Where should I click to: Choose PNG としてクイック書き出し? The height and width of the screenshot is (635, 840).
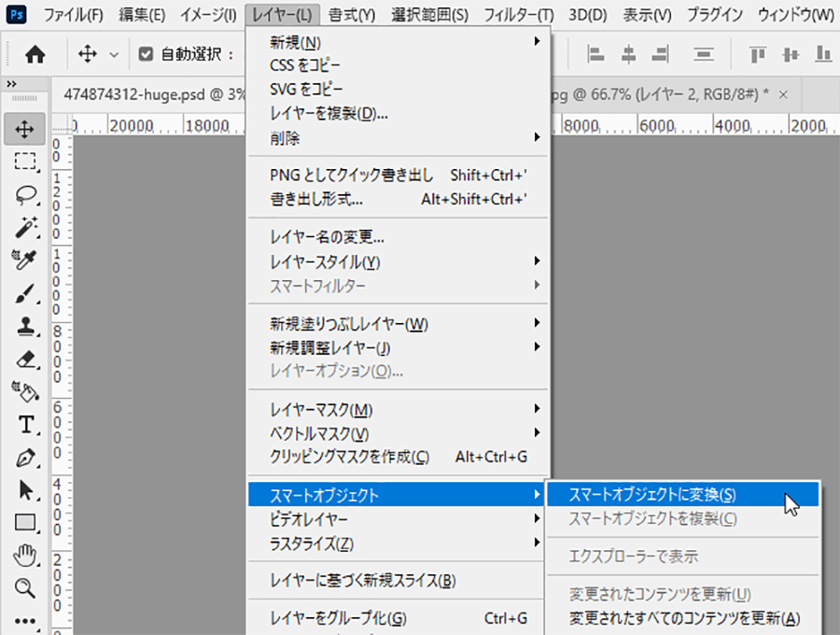397,175
